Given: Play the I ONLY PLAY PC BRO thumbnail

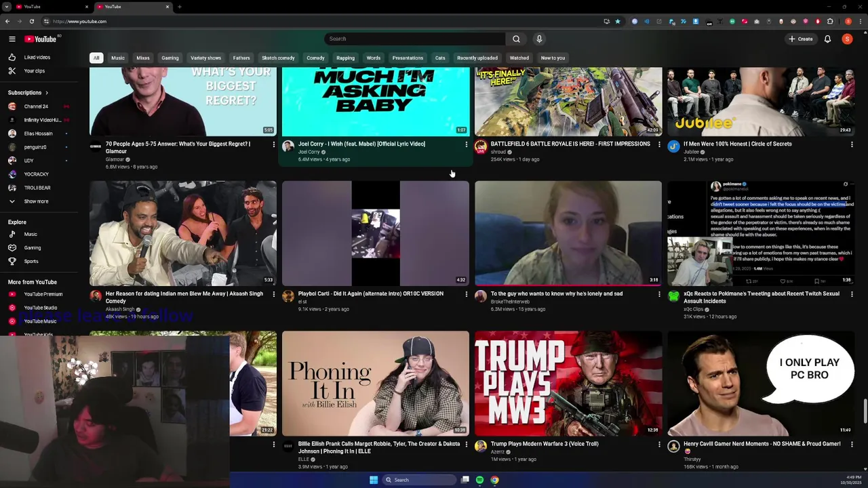Looking at the screenshot, I should pos(761,383).
